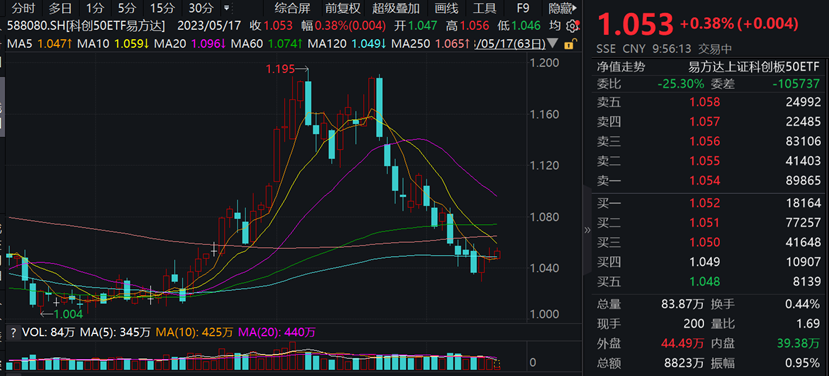
Task: Select the 1分 period tab
Action: 96,8
